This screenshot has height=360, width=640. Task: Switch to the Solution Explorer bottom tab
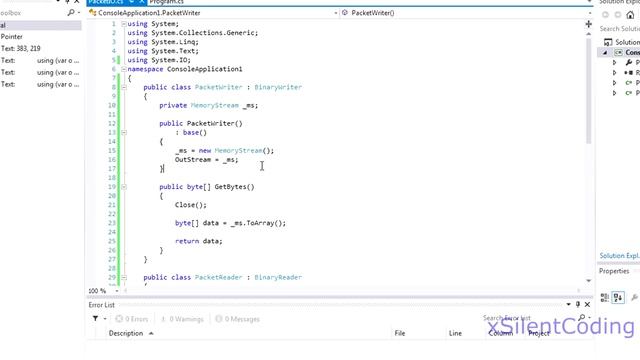[x=619, y=256]
